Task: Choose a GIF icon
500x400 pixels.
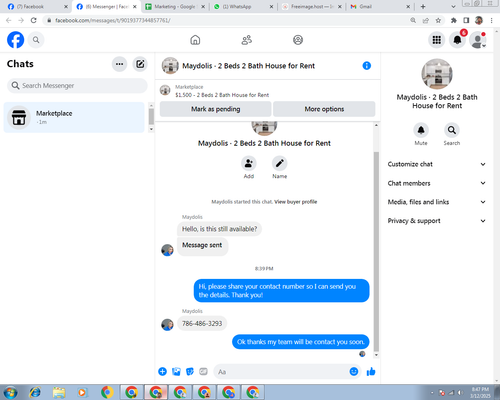Action: tap(203, 371)
